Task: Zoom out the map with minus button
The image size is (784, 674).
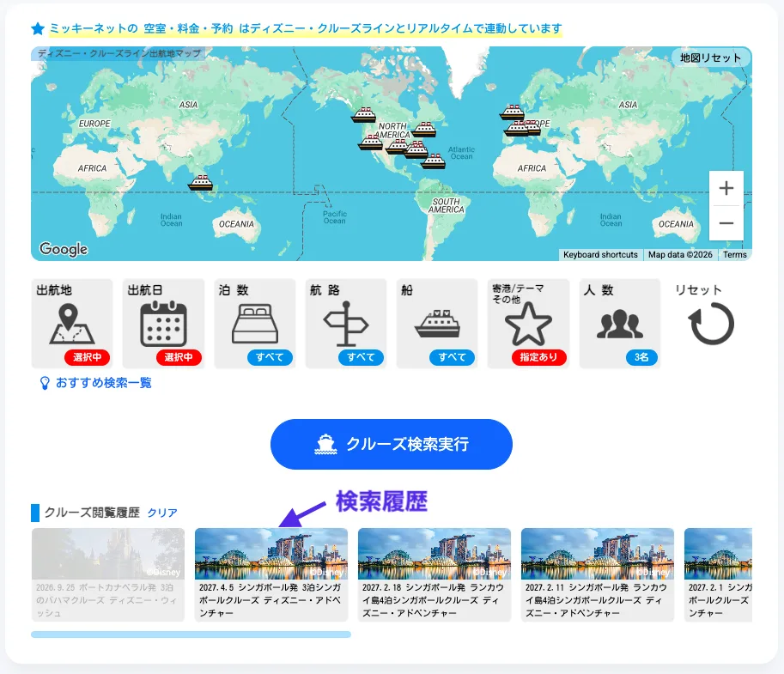Action: pyautogui.click(x=726, y=223)
